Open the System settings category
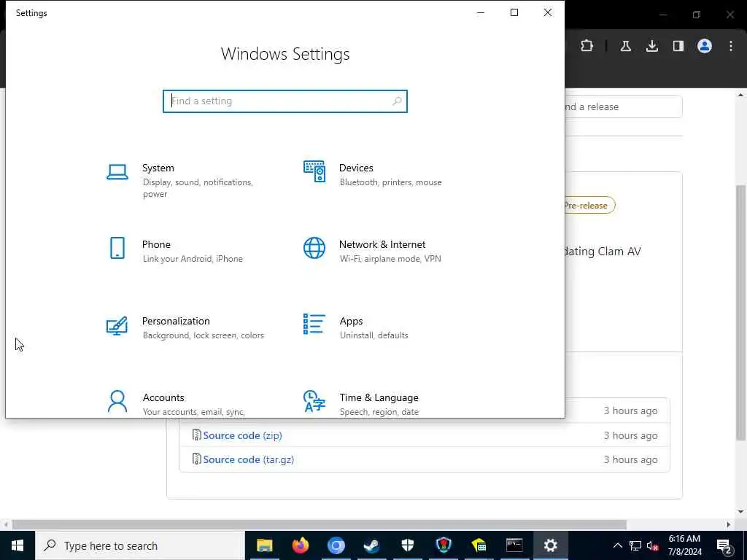 [x=183, y=180]
